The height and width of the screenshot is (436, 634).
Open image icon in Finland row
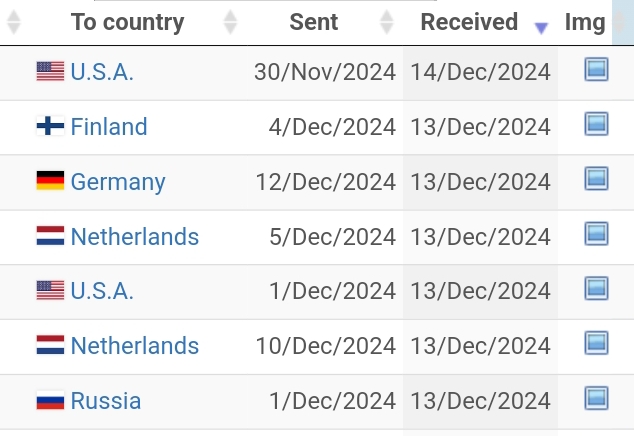point(596,124)
